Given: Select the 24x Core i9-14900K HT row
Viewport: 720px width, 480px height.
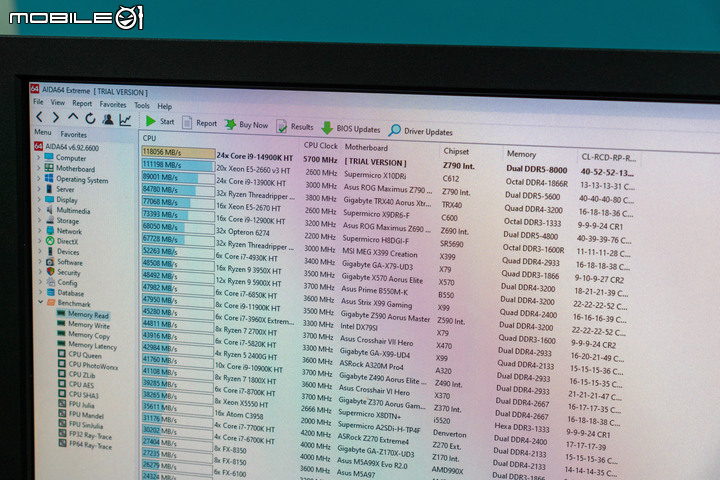Looking at the screenshot, I should click(x=255, y=157).
